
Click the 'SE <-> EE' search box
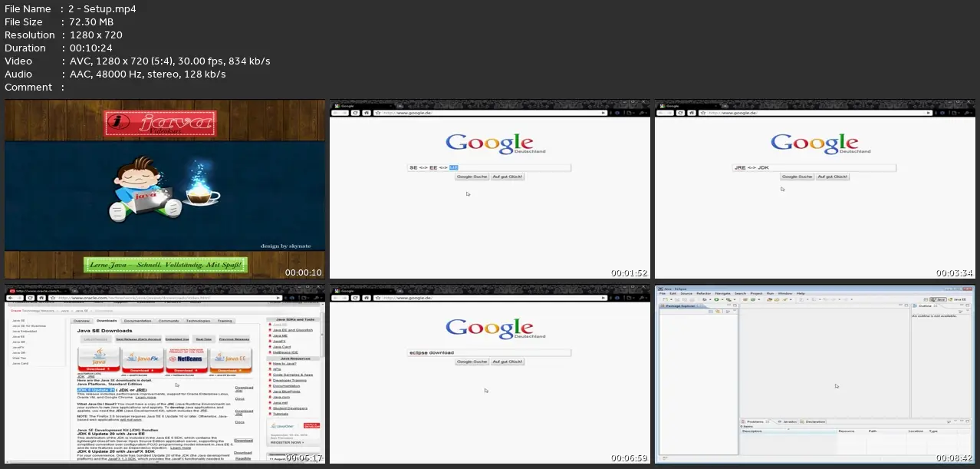click(x=489, y=167)
